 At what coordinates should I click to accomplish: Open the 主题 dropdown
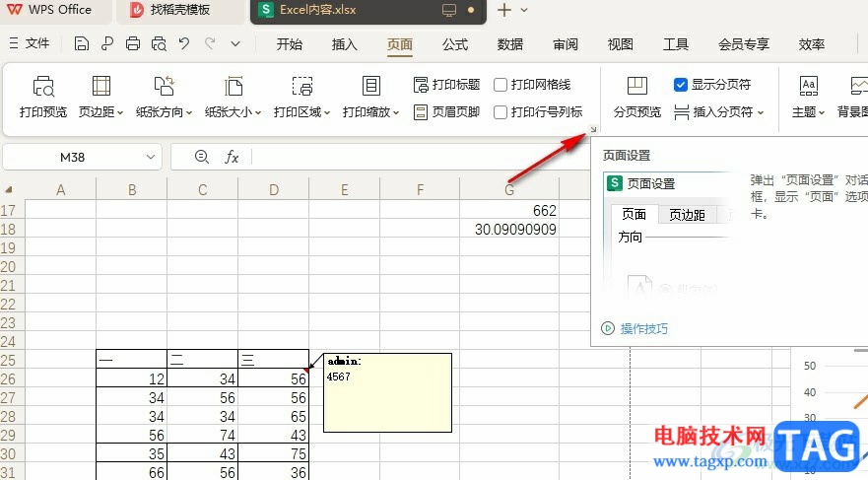click(x=808, y=97)
